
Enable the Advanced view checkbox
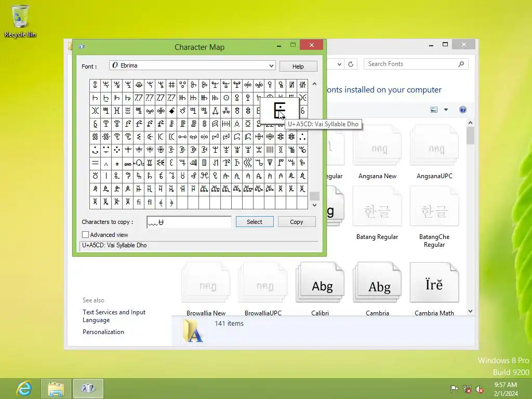click(86, 235)
